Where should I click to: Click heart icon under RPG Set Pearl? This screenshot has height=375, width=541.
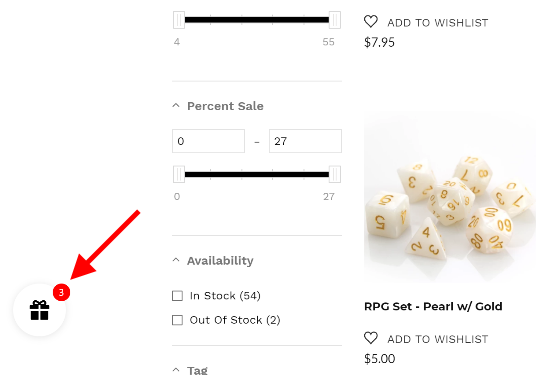point(371,338)
